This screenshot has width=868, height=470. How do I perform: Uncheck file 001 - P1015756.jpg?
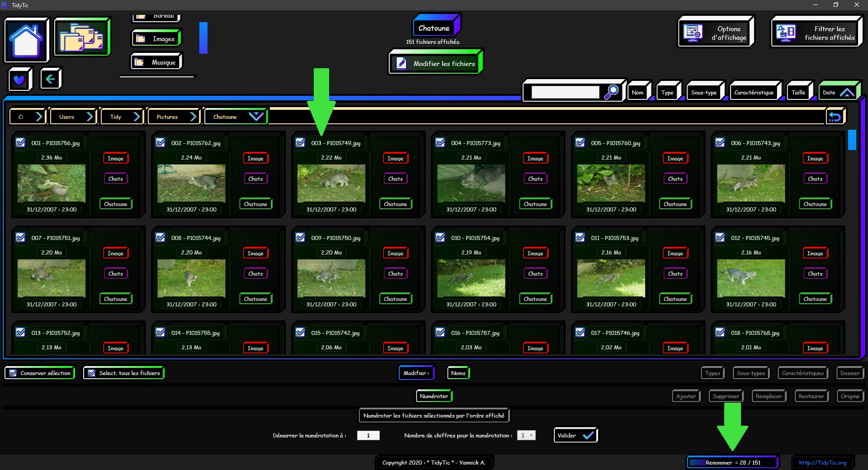pyautogui.click(x=20, y=143)
